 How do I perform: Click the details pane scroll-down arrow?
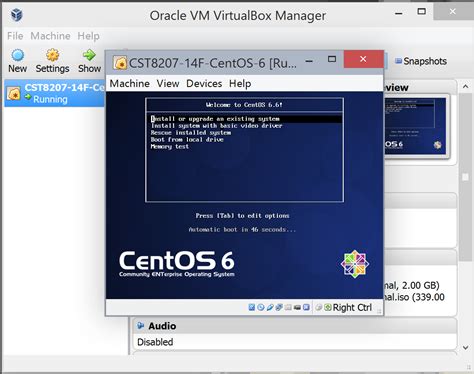point(465,348)
